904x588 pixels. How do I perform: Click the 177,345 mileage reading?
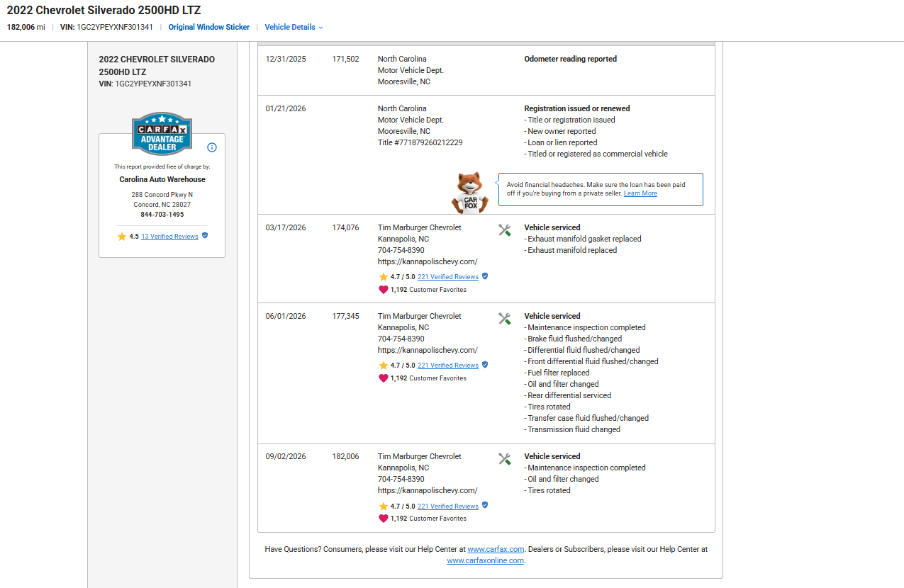345,316
